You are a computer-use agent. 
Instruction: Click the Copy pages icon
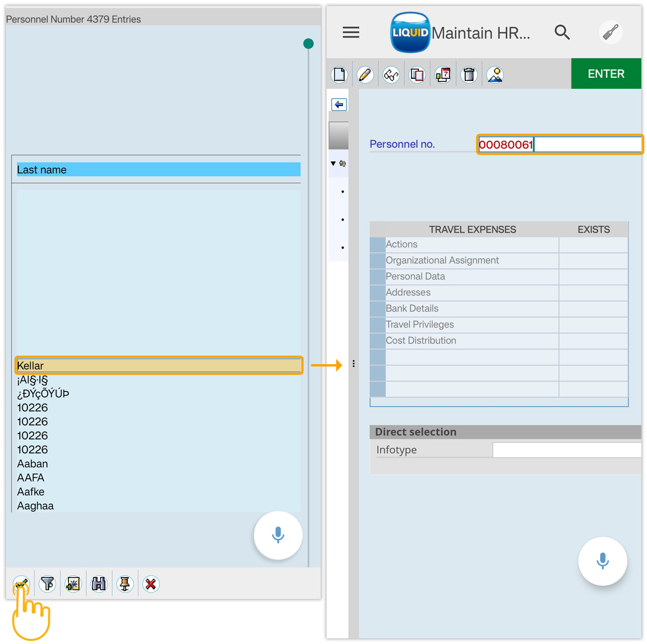pyautogui.click(x=417, y=74)
